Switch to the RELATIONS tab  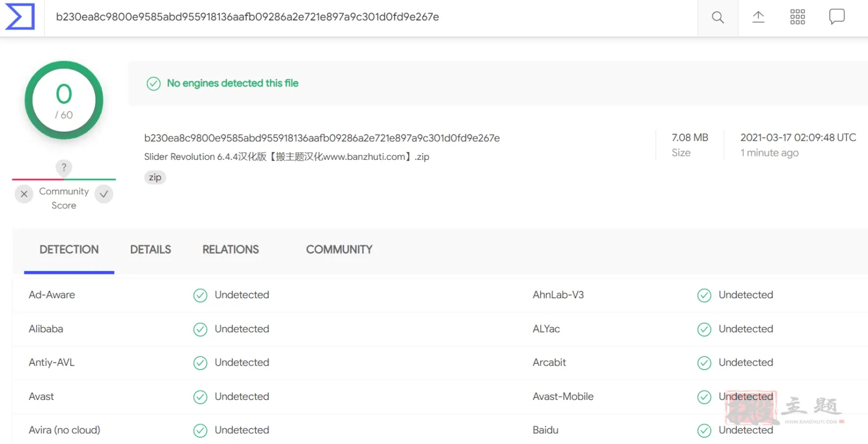pos(231,249)
